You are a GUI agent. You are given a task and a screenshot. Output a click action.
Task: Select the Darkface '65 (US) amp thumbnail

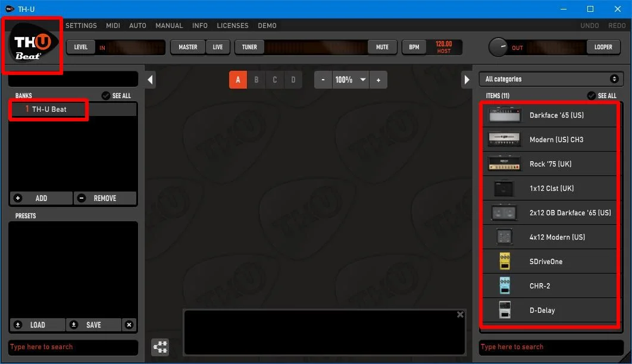pos(504,115)
